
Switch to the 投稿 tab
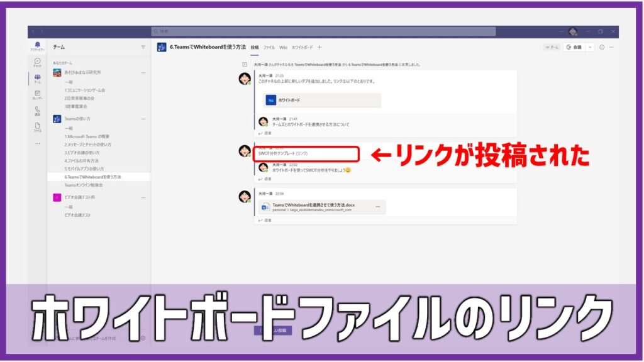(x=255, y=48)
